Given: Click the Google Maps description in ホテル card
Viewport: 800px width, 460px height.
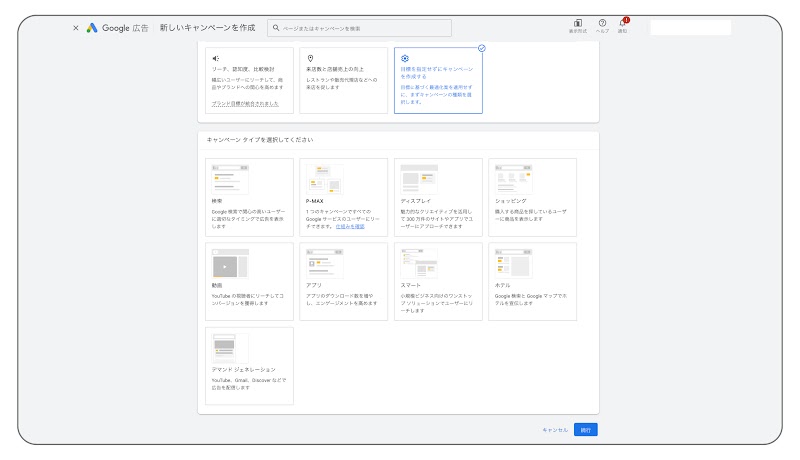Looking at the screenshot, I should pyautogui.click(x=531, y=299).
